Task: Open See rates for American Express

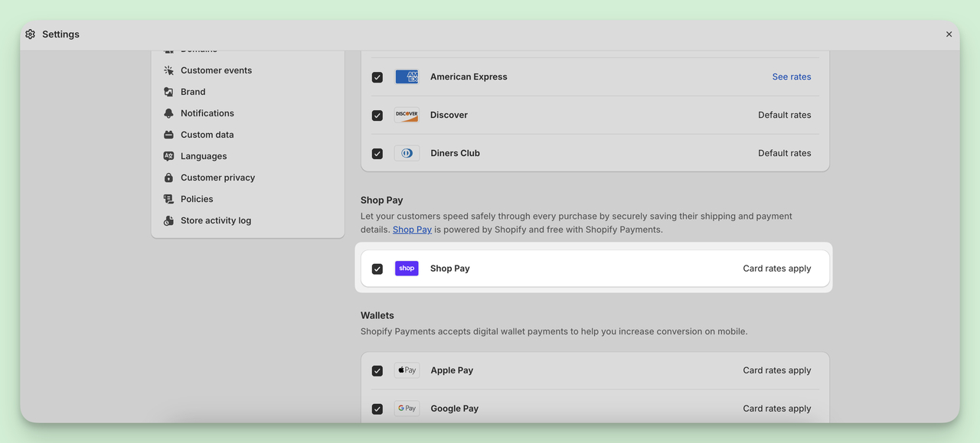Action: pos(791,77)
